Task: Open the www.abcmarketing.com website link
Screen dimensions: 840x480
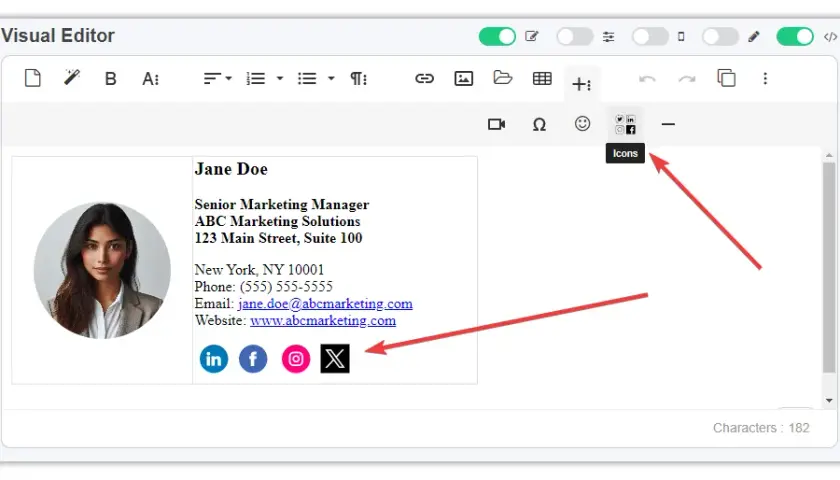Action: coord(323,320)
